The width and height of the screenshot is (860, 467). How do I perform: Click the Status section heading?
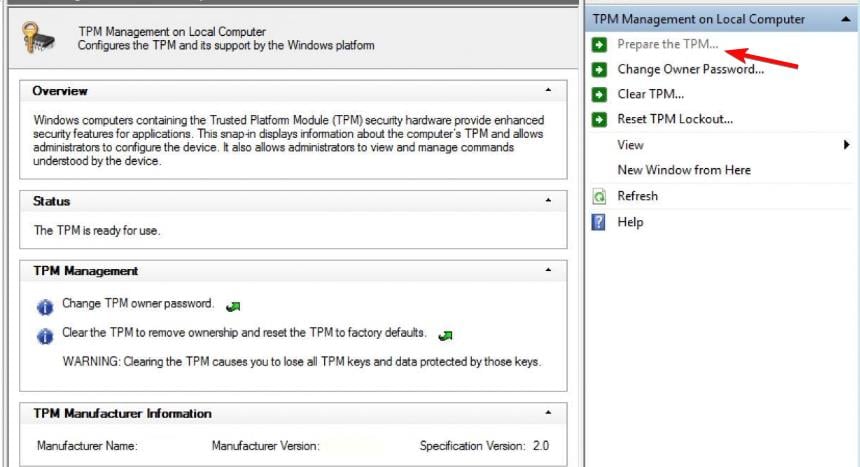[x=52, y=201]
